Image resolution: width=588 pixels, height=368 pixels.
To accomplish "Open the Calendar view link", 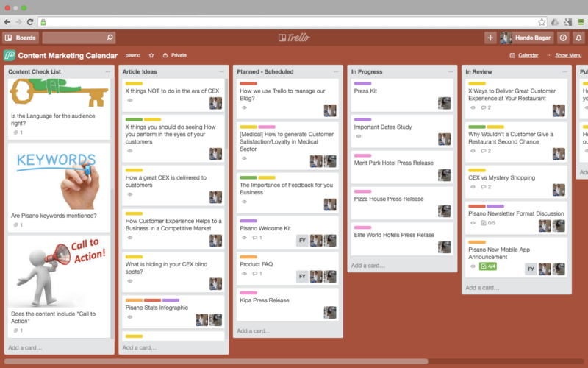I will [x=528, y=55].
